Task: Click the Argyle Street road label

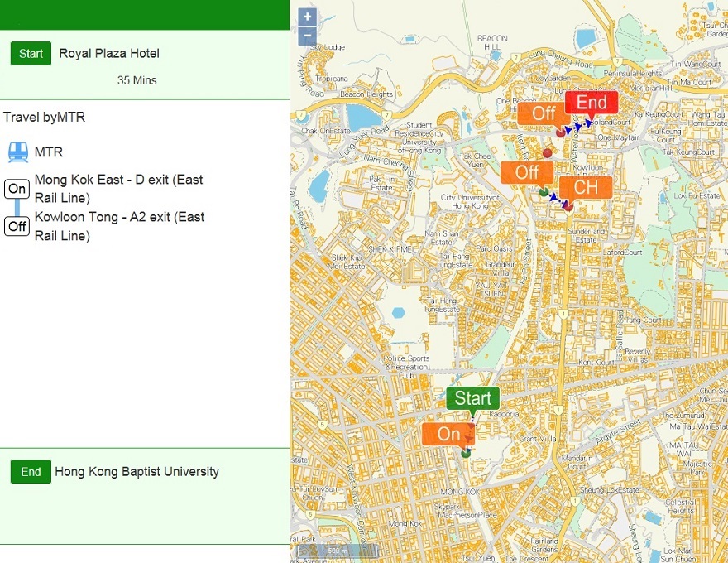Action: (618, 431)
